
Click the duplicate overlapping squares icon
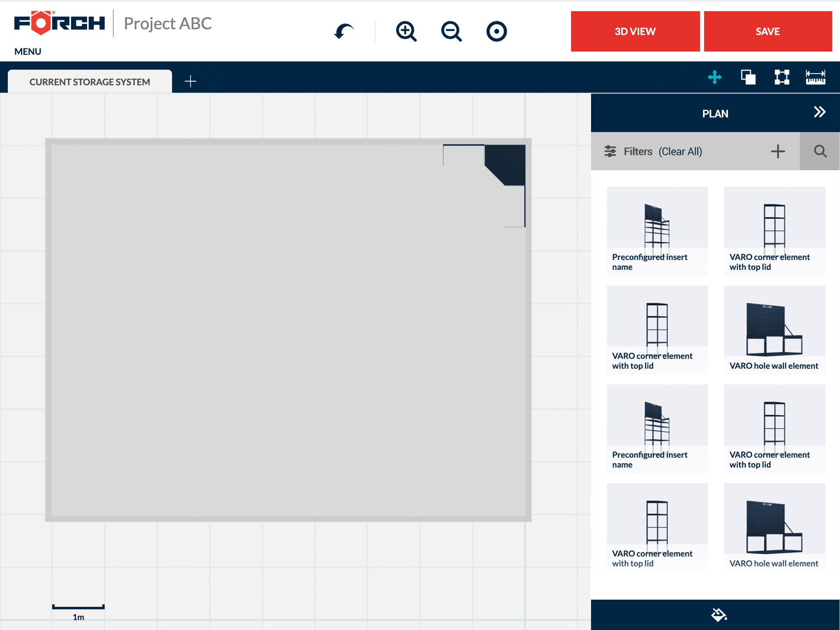click(x=748, y=77)
